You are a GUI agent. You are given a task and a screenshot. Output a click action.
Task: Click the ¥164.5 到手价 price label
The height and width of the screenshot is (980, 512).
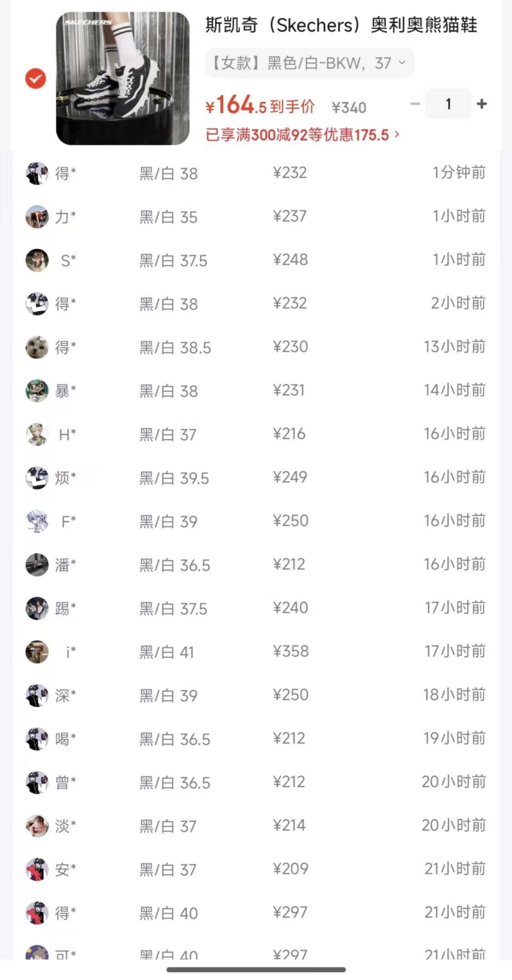[x=260, y=106]
